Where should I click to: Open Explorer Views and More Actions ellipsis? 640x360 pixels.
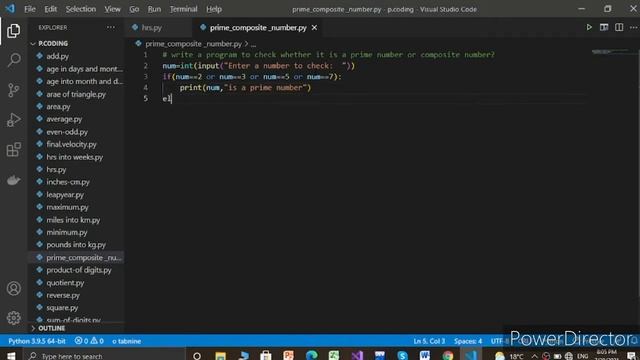click(111, 27)
